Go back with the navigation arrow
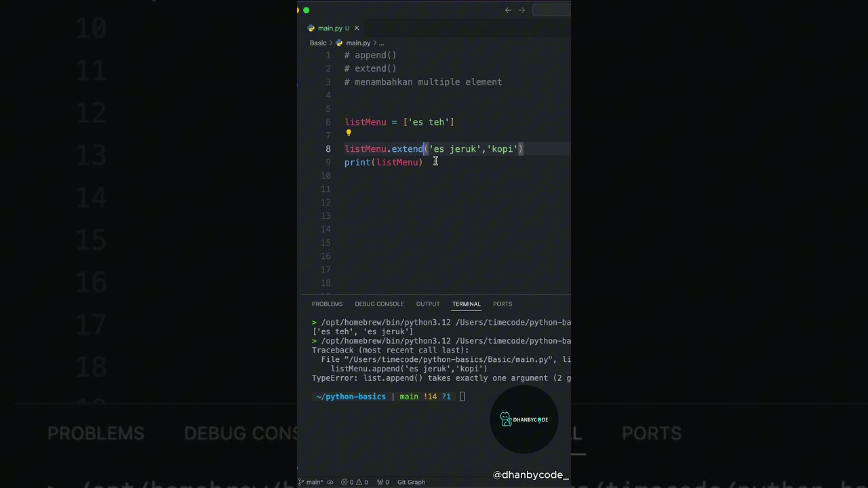Screen dimensions: 868x488 click(x=508, y=10)
